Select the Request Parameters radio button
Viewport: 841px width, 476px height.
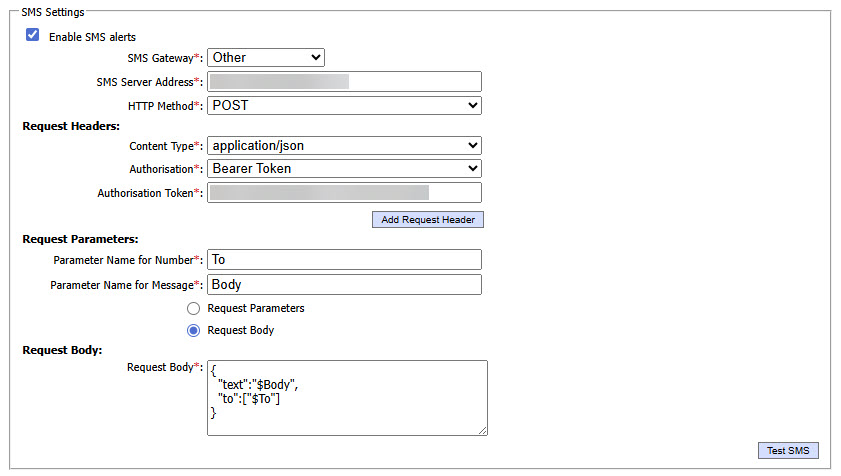(194, 308)
